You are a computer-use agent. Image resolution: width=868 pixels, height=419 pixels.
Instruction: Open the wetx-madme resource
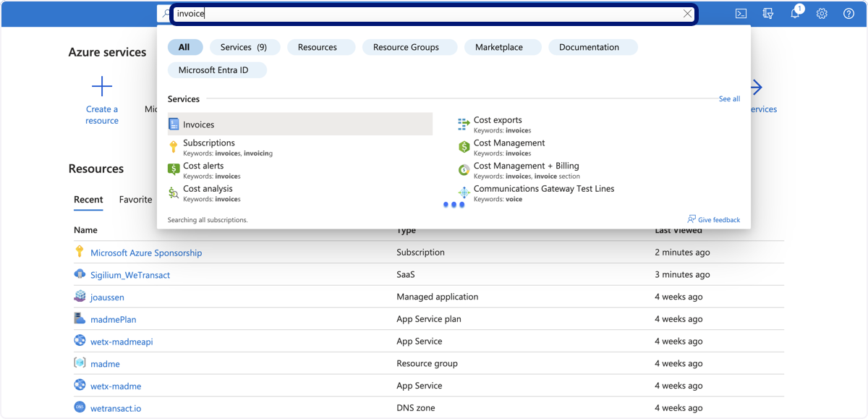tap(116, 386)
